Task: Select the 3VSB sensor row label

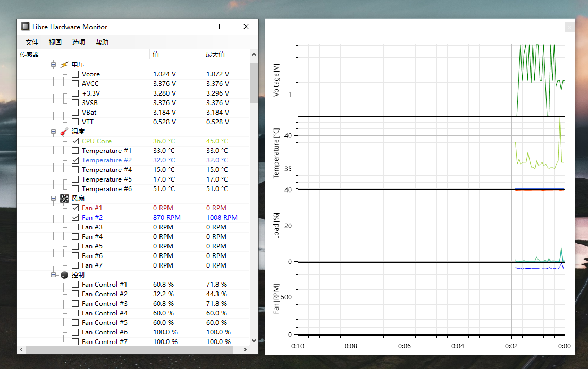Action: pyautogui.click(x=90, y=103)
